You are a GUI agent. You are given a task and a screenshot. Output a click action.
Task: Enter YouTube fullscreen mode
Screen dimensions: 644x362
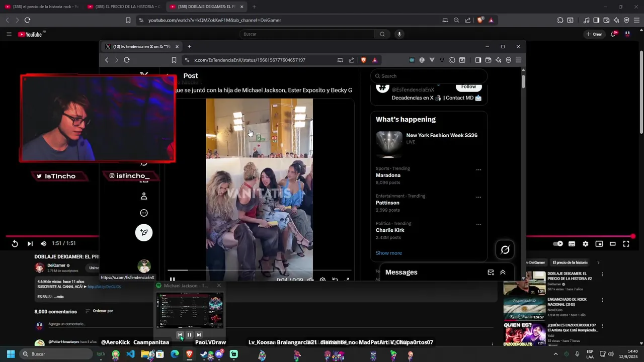coord(626,244)
